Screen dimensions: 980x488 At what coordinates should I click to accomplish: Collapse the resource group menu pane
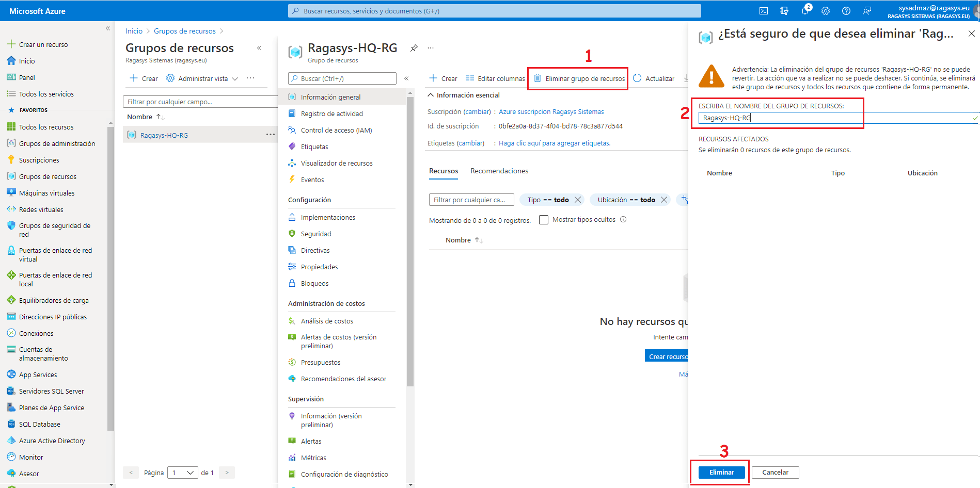406,78
